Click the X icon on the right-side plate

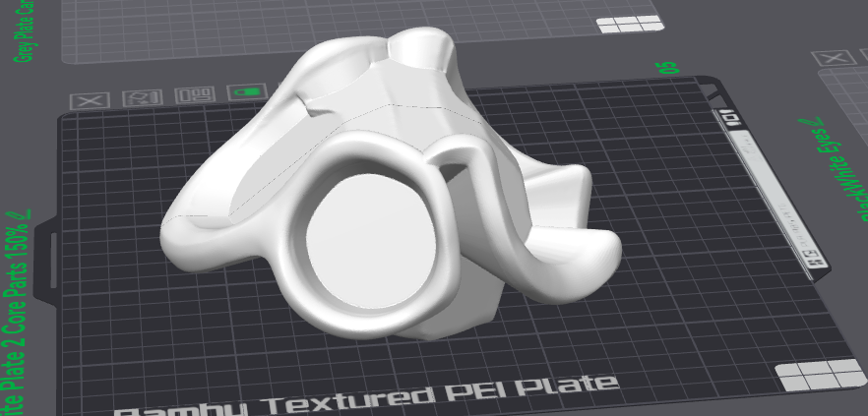pos(836,59)
